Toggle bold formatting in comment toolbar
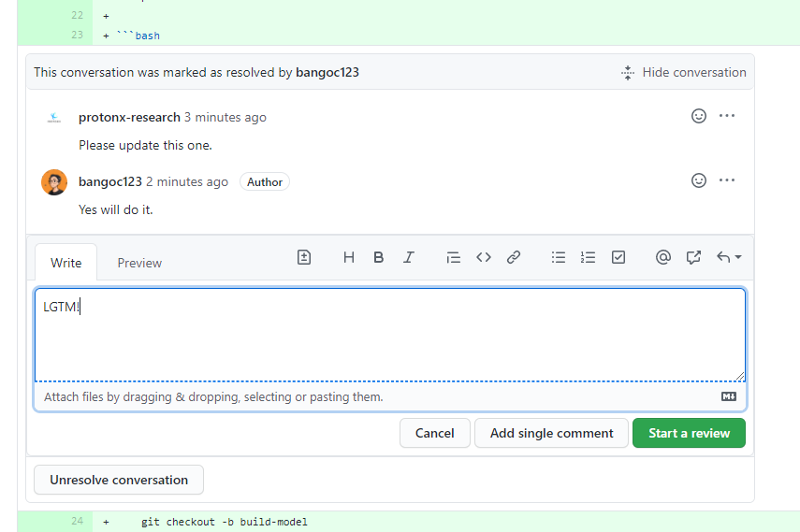Image resolution: width=800 pixels, height=532 pixels. (x=378, y=257)
